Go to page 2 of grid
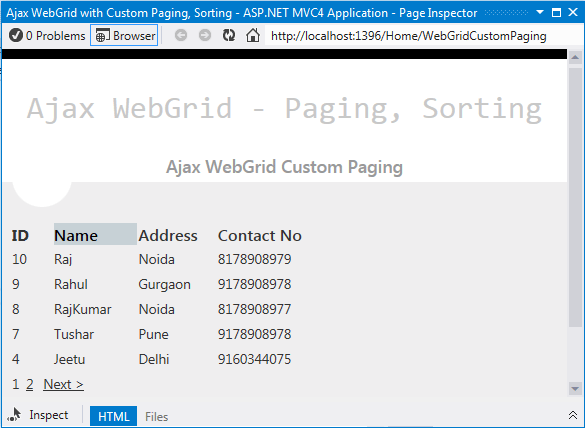585x428 pixels. 29,384
